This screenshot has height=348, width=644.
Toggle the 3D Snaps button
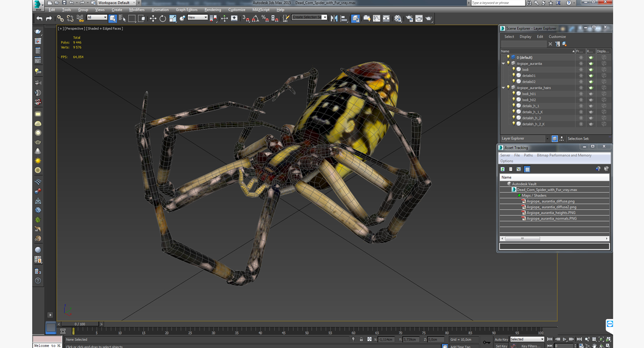[246, 18]
